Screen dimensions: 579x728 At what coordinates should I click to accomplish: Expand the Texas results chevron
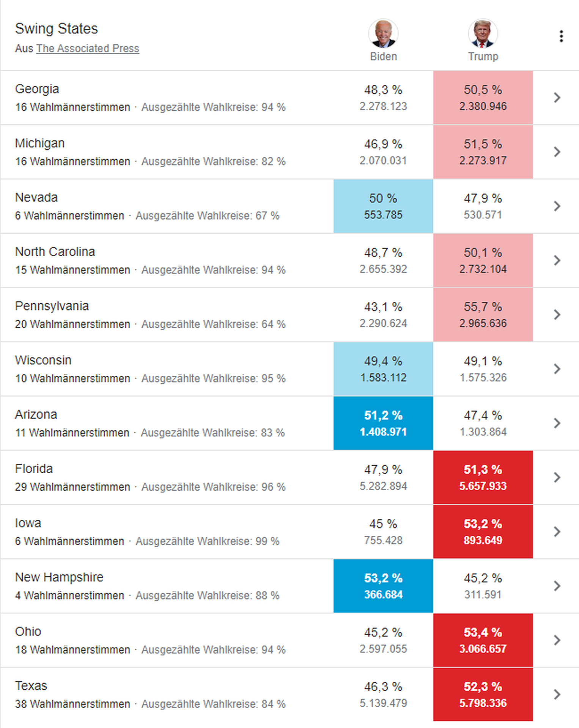click(557, 694)
